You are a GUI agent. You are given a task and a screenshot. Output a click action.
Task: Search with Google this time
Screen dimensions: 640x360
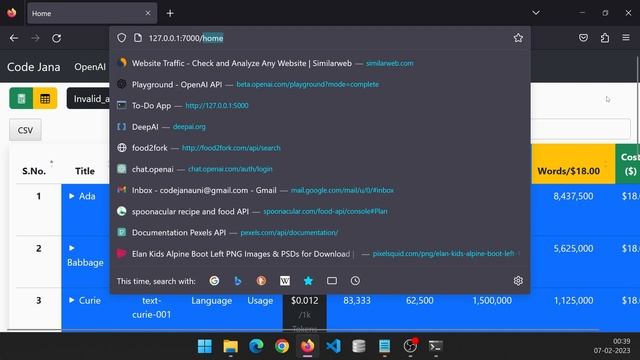pyautogui.click(x=214, y=281)
